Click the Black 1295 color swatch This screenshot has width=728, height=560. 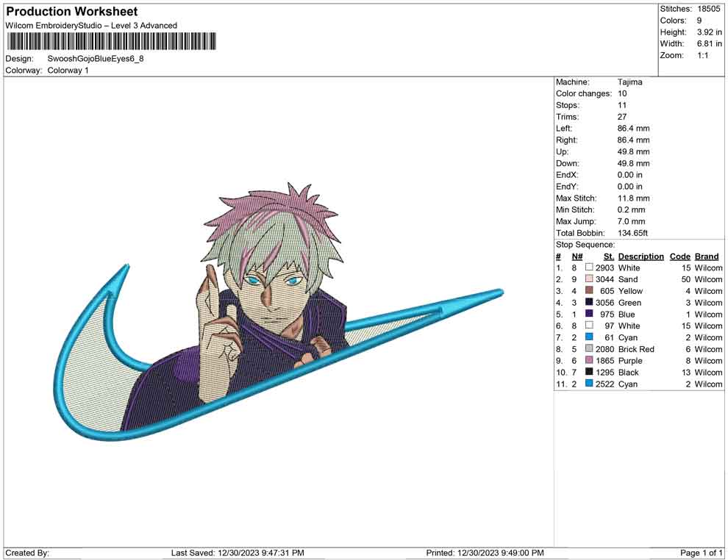coord(589,372)
